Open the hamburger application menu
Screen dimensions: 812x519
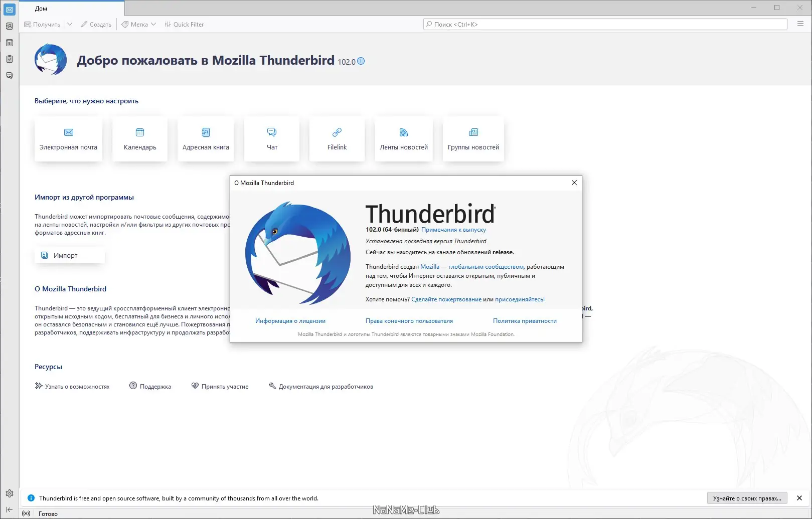[x=800, y=24]
